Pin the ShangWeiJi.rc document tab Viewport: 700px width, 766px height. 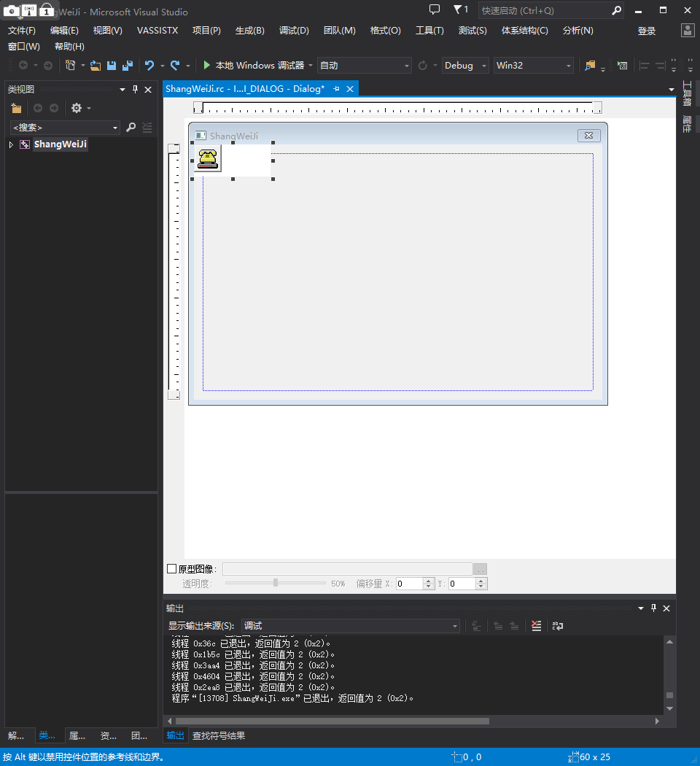click(336, 89)
